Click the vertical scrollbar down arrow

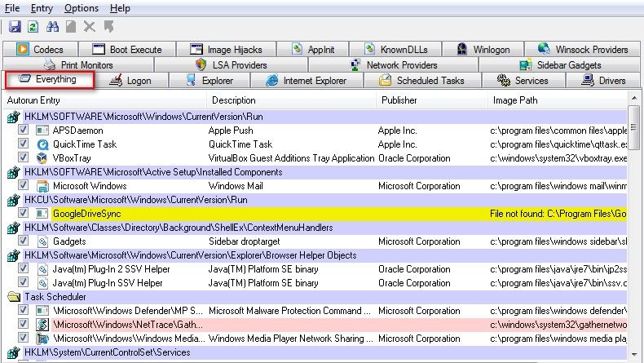[634, 354]
